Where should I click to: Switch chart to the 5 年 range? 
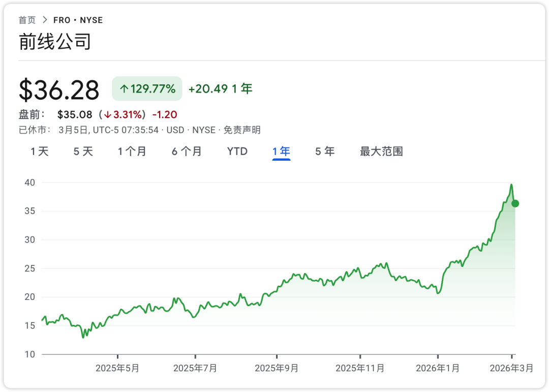click(x=325, y=152)
